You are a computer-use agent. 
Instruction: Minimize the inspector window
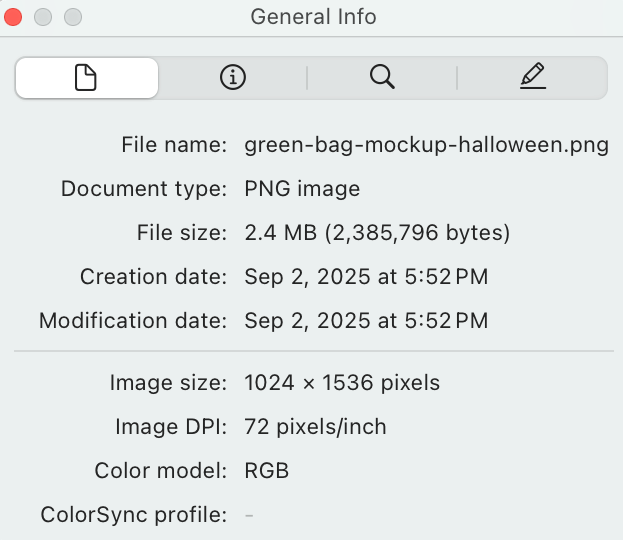43,17
